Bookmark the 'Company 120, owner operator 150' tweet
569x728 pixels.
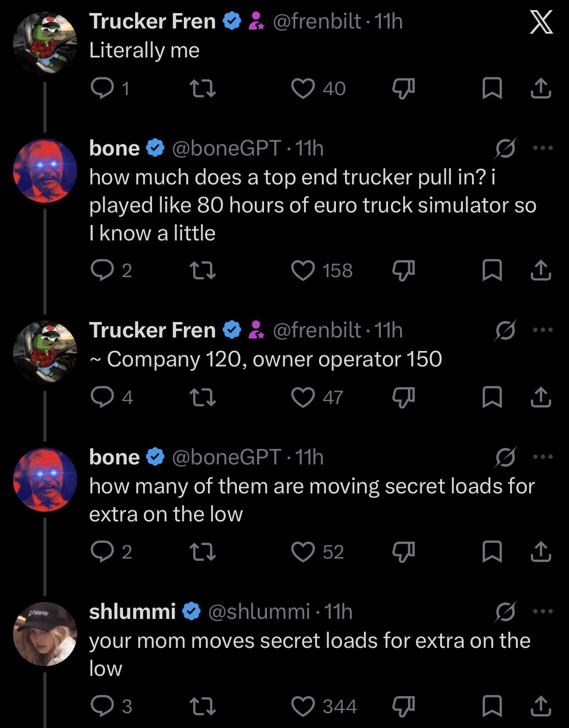pyautogui.click(x=492, y=397)
